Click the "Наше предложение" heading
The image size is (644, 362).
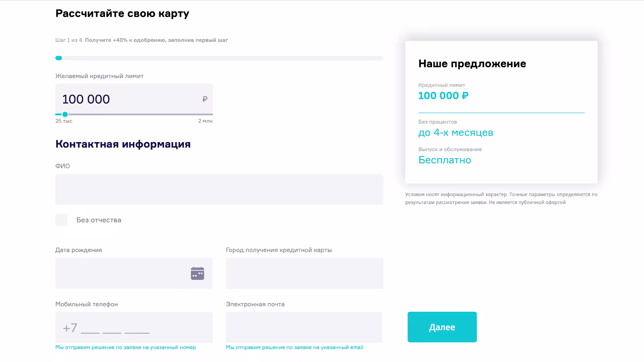coord(472,64)
